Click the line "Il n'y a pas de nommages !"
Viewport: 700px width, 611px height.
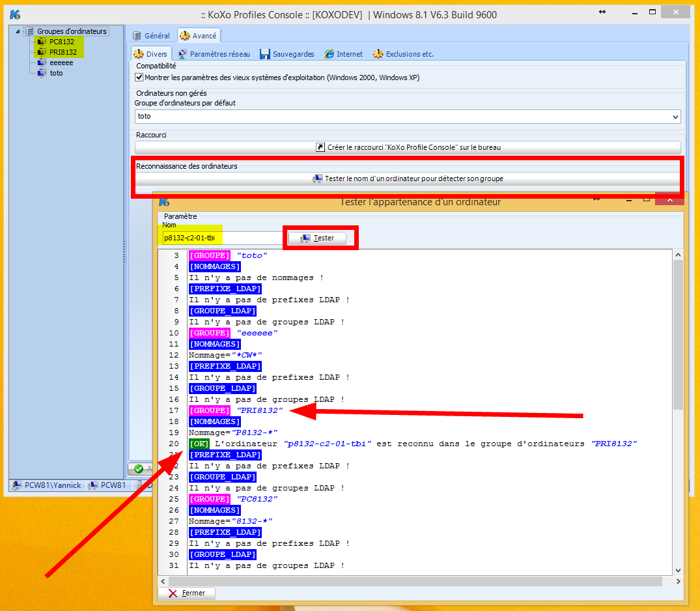(x=256, y=277)
